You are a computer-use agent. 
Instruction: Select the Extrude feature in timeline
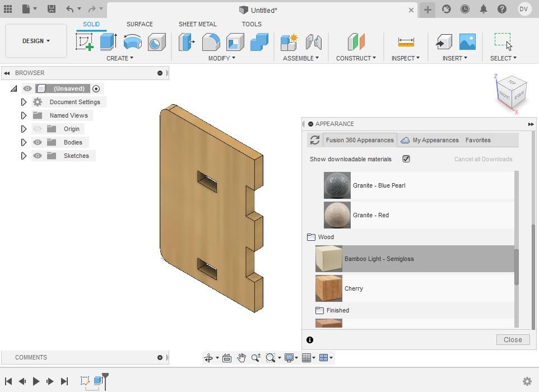(x=98, y=380)
